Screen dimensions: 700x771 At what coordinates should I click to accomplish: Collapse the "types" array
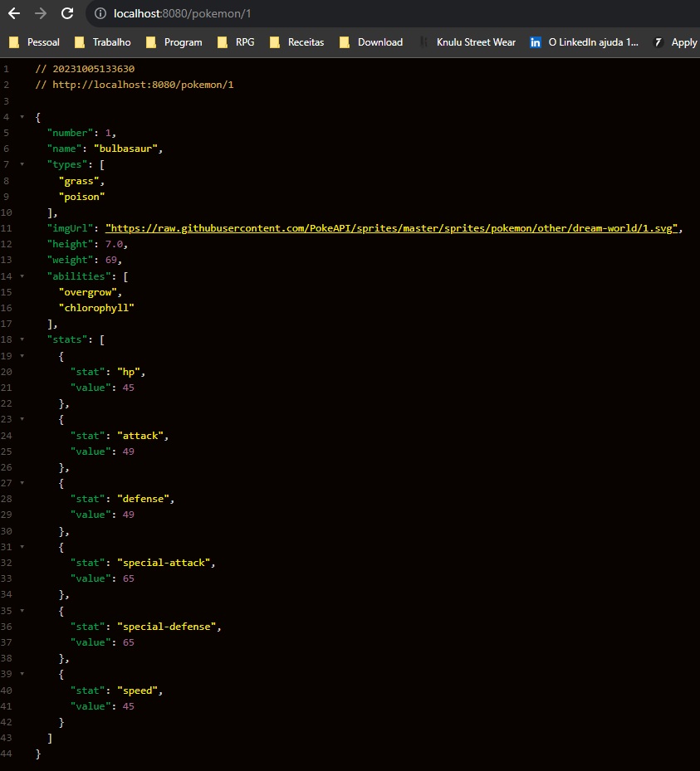point(22,164)
